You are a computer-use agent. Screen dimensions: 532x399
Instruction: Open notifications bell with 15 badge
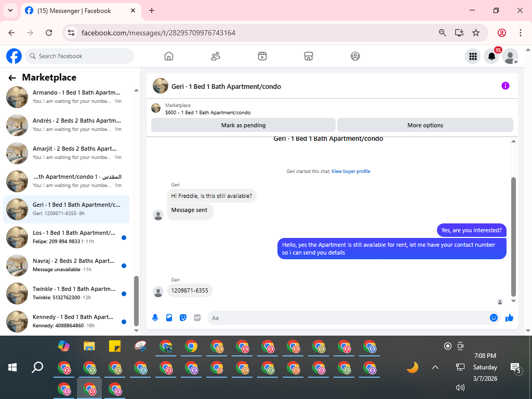click(x=491, y=56)
